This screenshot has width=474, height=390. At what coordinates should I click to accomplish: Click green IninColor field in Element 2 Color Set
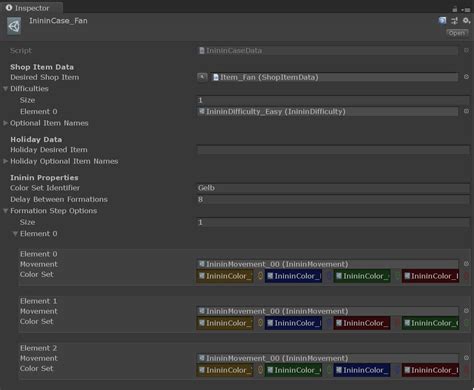pos(293,370)
